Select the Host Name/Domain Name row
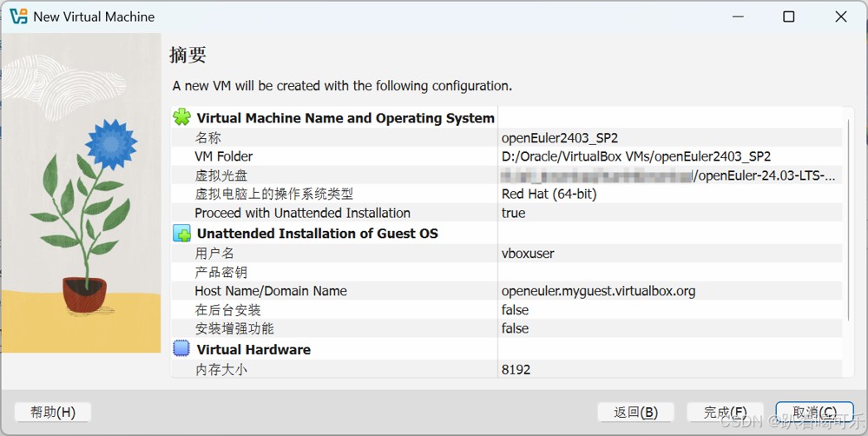The height and width of the screenshot is (436, 868). tap(503, 291)
